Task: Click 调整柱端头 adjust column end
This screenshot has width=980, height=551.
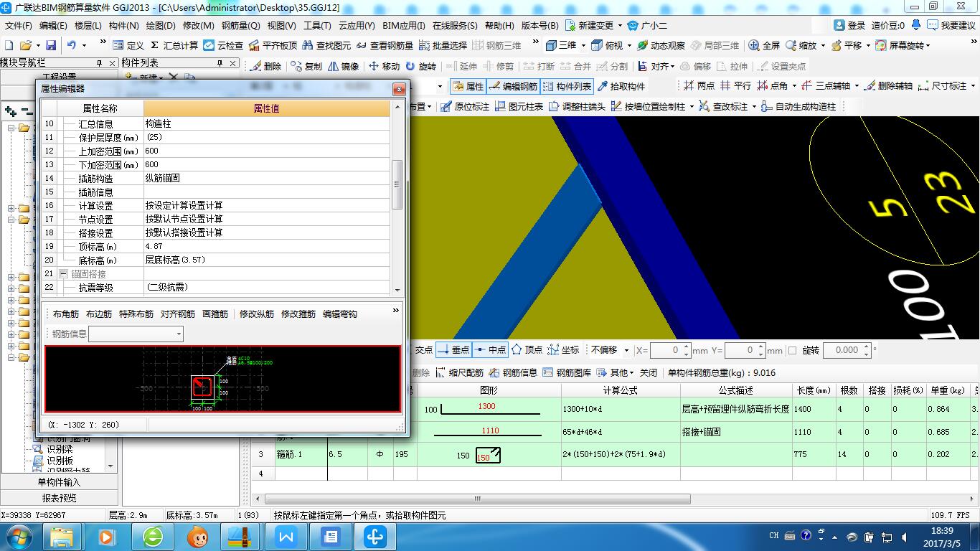Action: click(576, 106)
